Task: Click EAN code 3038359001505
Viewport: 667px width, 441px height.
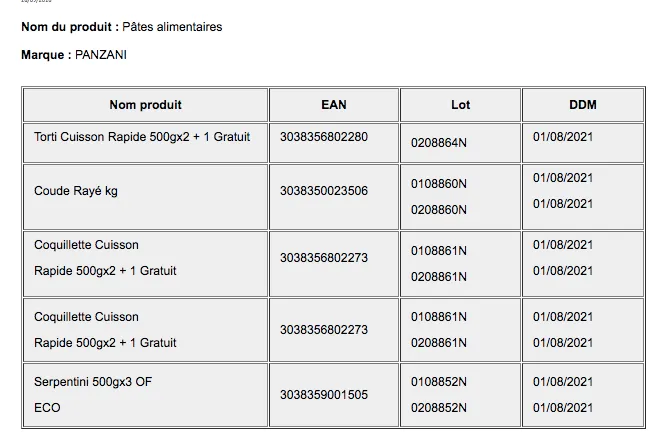Action: tap(324, 395)
